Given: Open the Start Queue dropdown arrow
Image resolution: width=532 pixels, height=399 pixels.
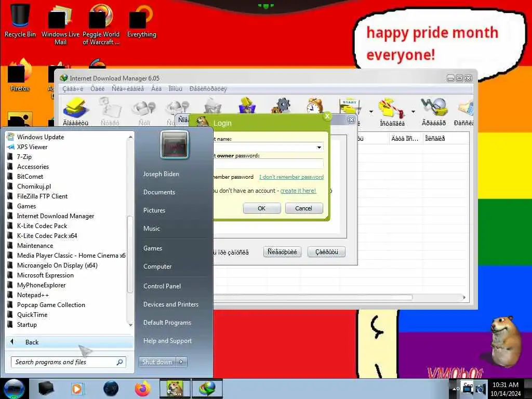Looking at the screenshot, I should pos(371,112).
